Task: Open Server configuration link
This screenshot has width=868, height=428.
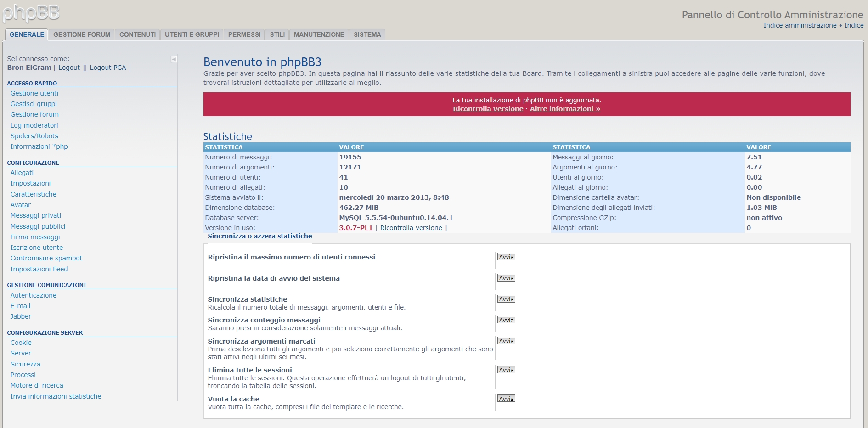Action: (x=21, y=353)
